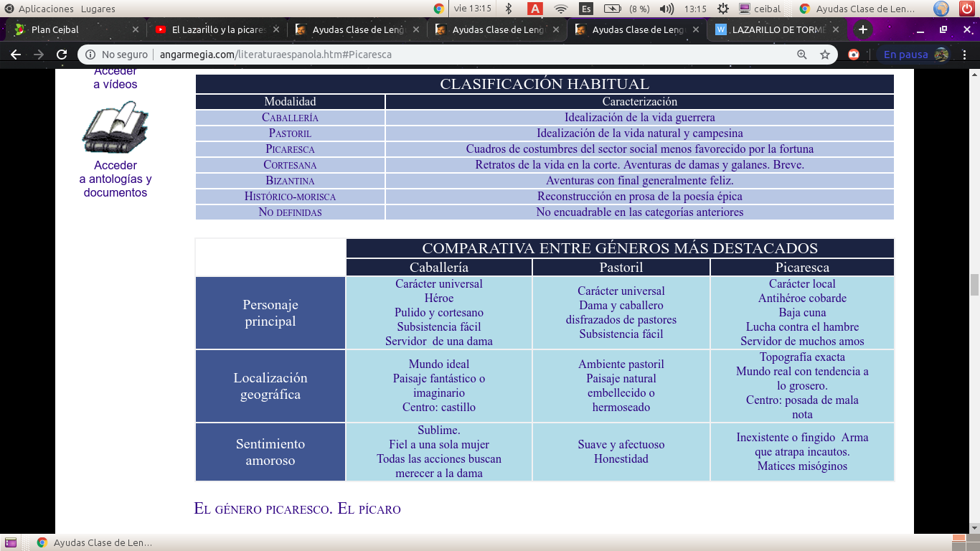
Task: Open the Chrome three-dot menu
Action: tap(966, 55)
